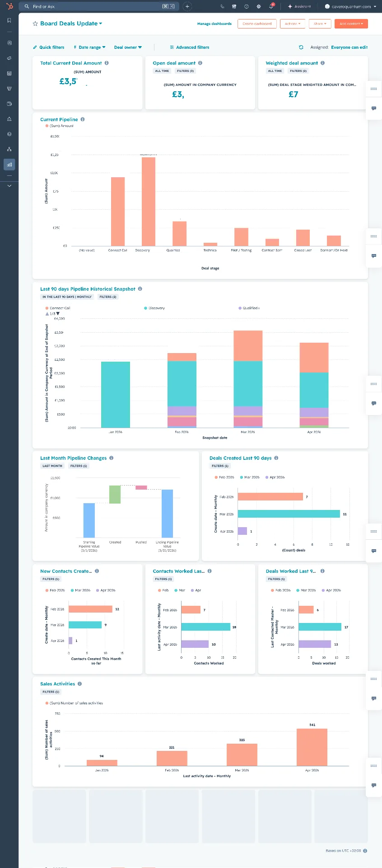Screen dimensions: 382x868
Task: Open the Marketplace icon in top bar
Action: (234, 6)
